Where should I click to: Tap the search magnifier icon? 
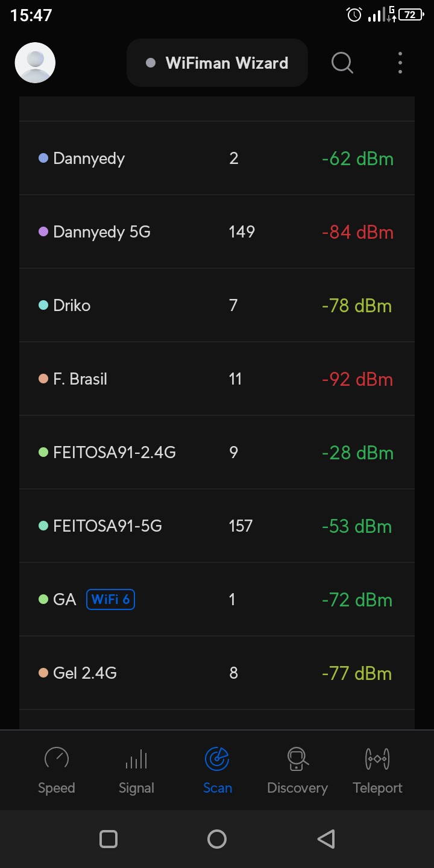(x=342, y=63)
